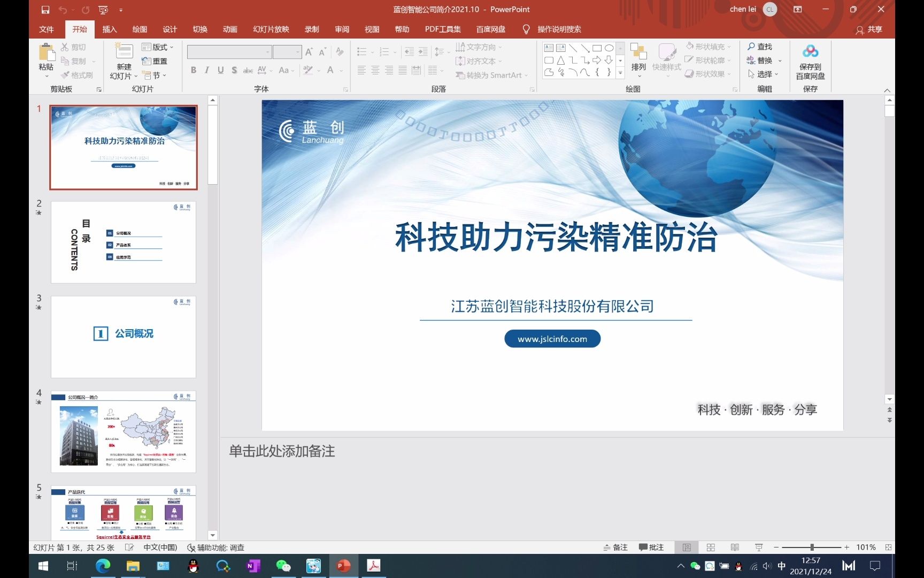Switch to the Animations tab

(230, 29)
